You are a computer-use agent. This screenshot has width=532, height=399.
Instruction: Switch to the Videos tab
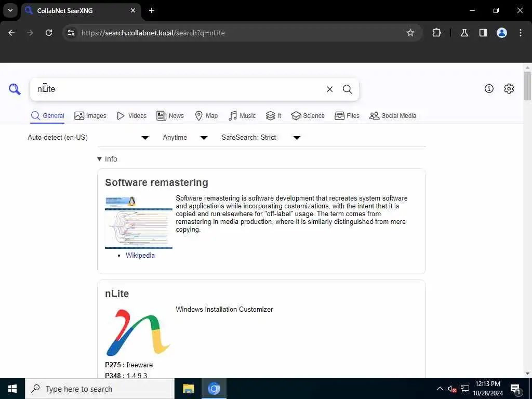coord(131,116)
